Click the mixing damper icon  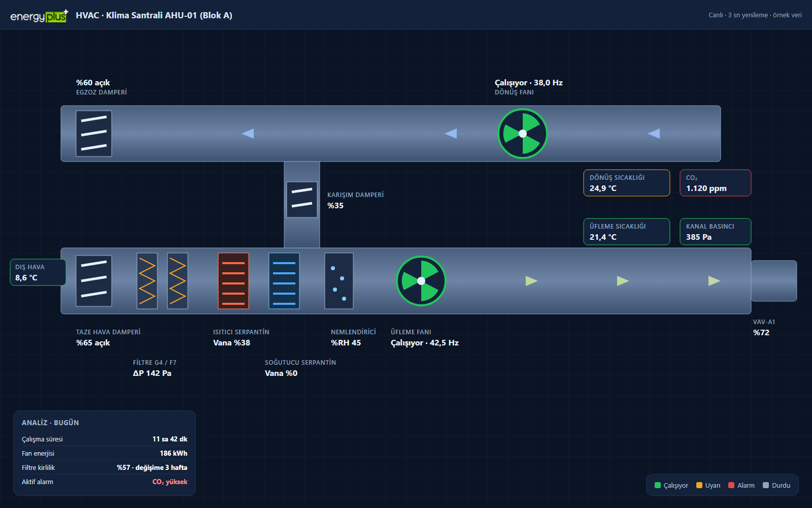click(x=302, y=200)
